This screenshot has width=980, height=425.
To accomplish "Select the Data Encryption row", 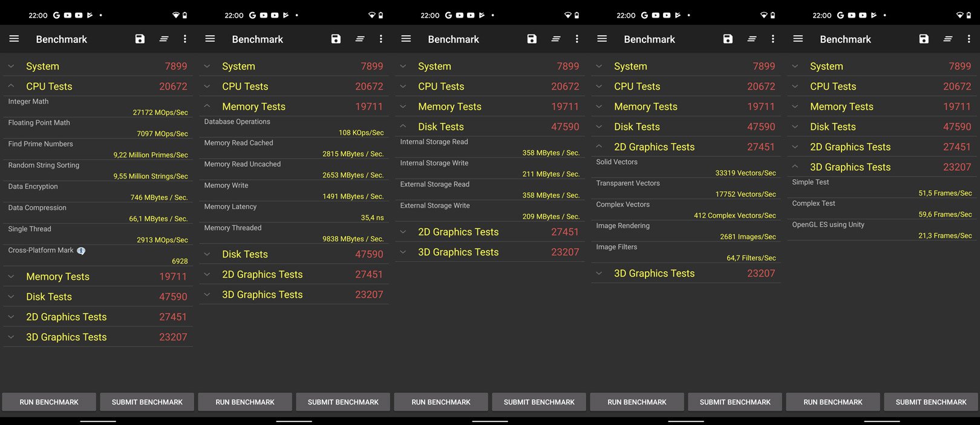I will (98, 192).
